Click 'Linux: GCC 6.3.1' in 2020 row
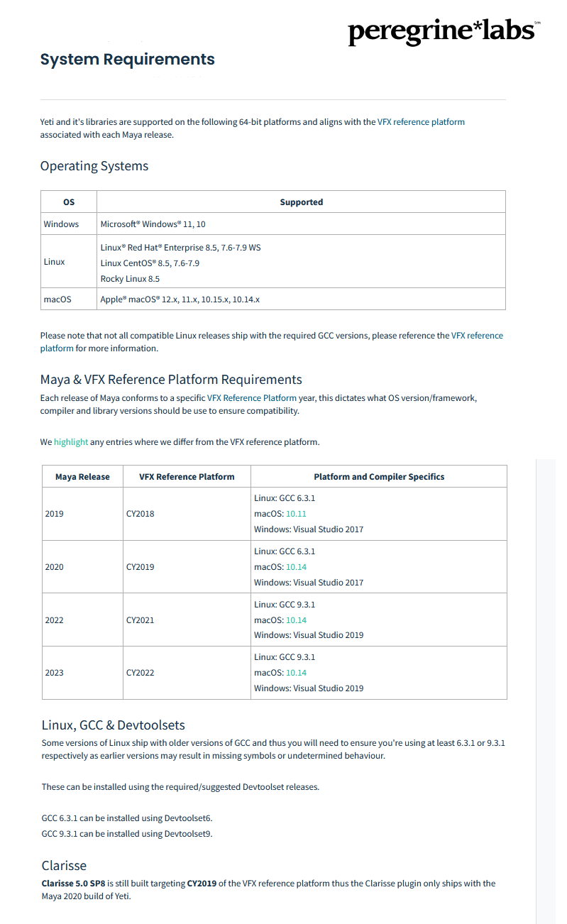The image size is (567, 924). coord(285,551)
